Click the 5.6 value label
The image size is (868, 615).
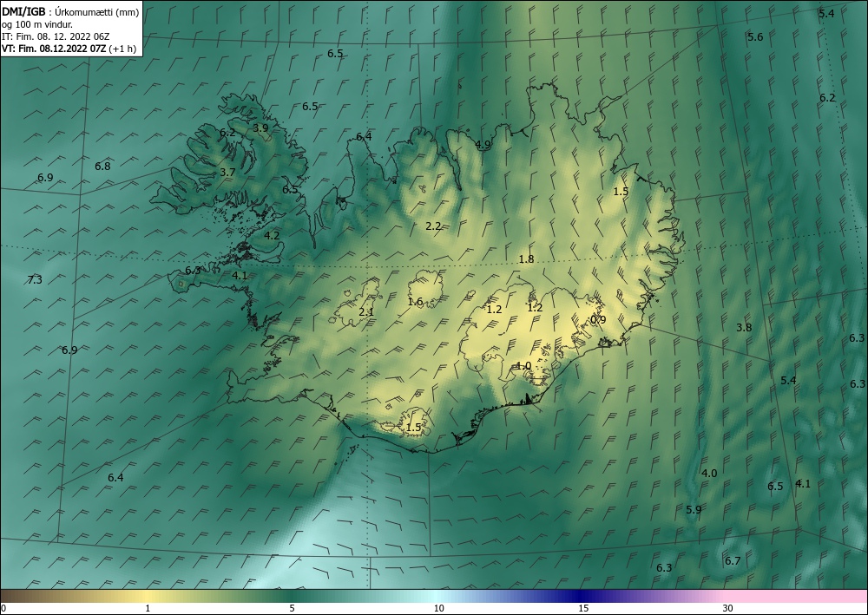[755, 37]
